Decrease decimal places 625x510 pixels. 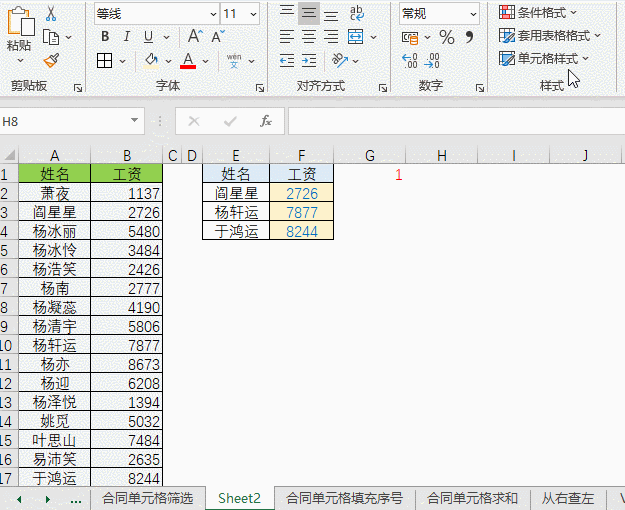tap(432, 61)
